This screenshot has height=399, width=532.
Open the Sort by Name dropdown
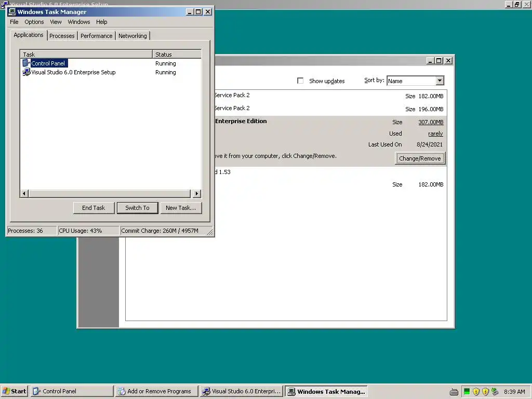coord(440,81)
